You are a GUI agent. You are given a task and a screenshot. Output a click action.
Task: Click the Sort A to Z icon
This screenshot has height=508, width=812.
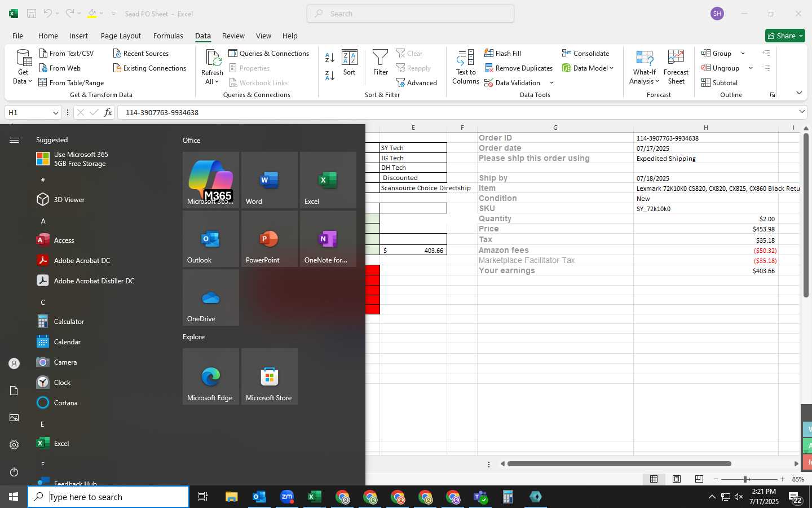coord(330,58)
